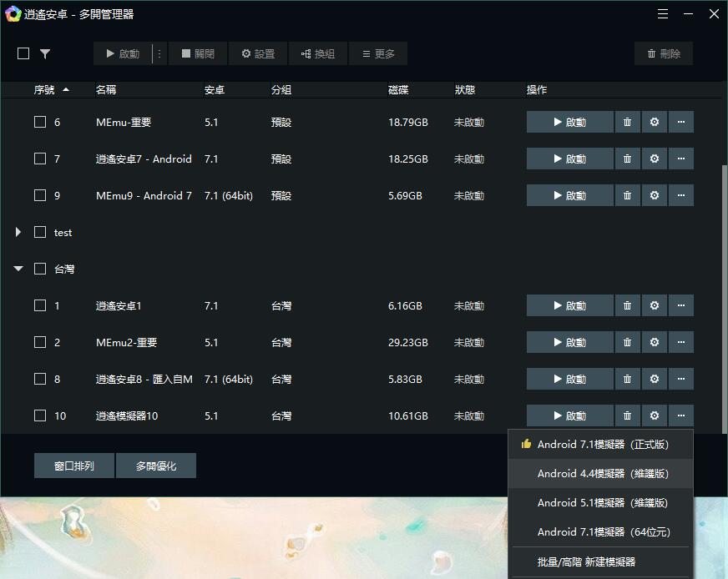Click the 多開優化 button
728x579 pixels.
155,466
